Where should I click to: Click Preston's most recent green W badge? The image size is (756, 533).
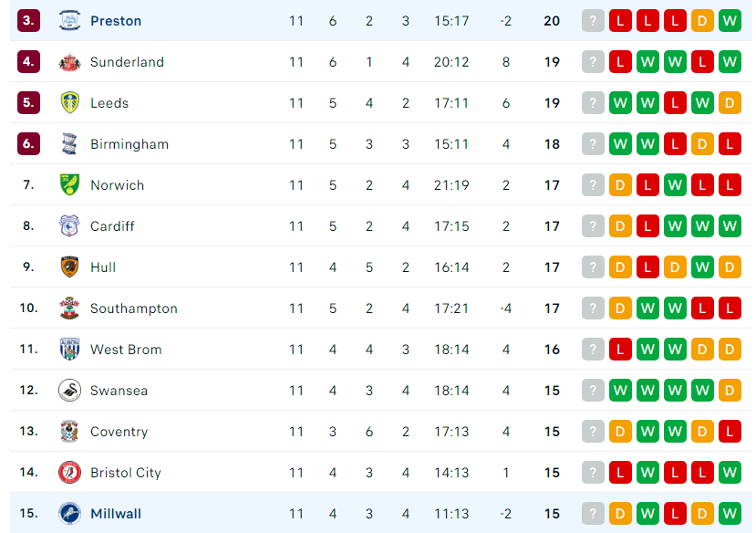click(x=730, y=21)
